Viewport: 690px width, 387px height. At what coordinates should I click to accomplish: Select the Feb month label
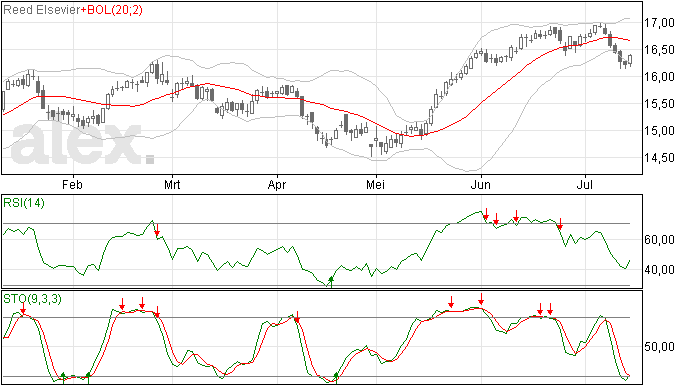point(72,184)
